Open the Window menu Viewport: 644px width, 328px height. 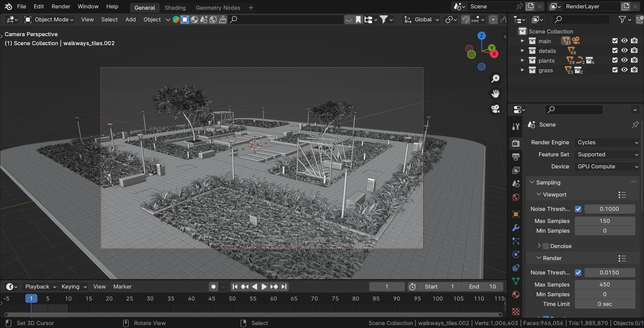(x=88, y=6)
